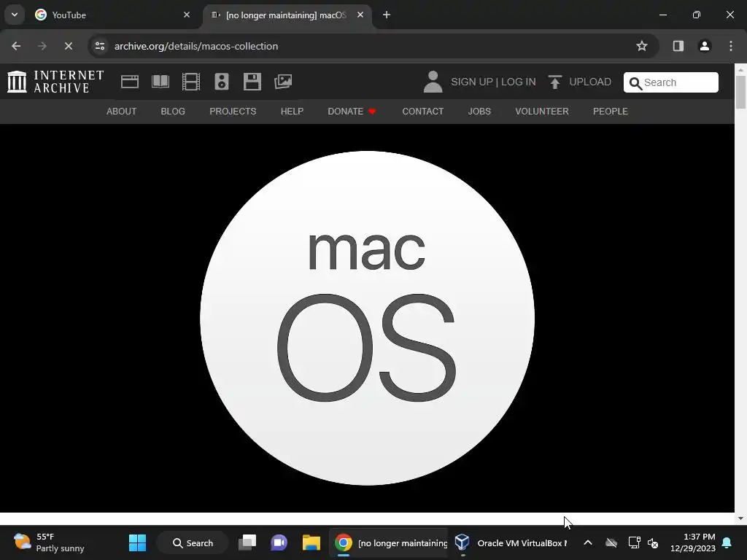The height and width of the screenshot is (560, 747).
Task: Select the macOS collection tab
Action: coord(286,15)
